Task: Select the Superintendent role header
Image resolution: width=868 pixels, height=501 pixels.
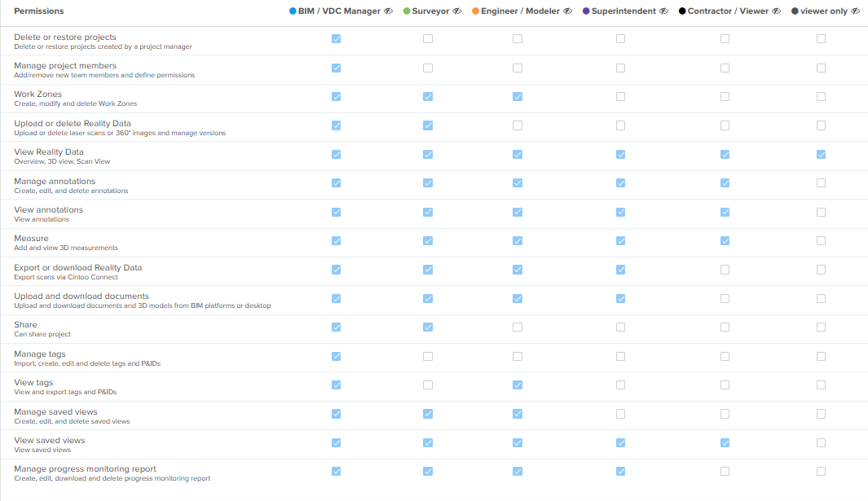Action: (x=623, y=11)
